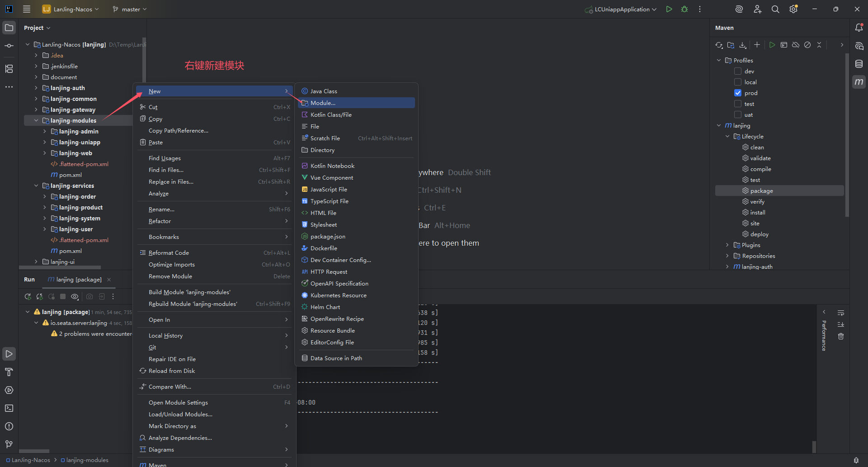Open the LCUniappApplication run configuration dropdown
868x467 pixels.
620,9
